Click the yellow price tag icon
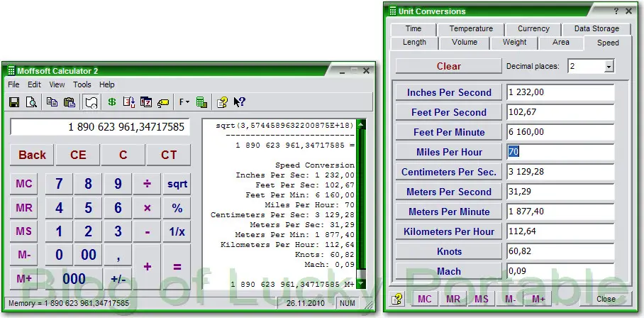Screen dimensions: 644x318 (163, 102)
